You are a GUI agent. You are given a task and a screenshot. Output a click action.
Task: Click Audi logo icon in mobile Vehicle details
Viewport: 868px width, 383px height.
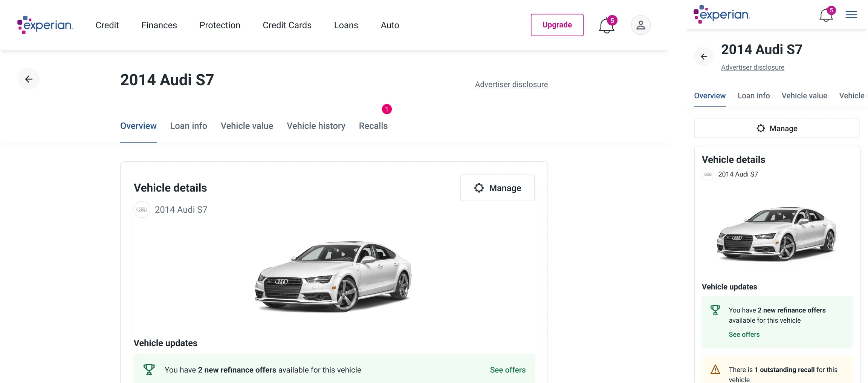tap(708, 174)
